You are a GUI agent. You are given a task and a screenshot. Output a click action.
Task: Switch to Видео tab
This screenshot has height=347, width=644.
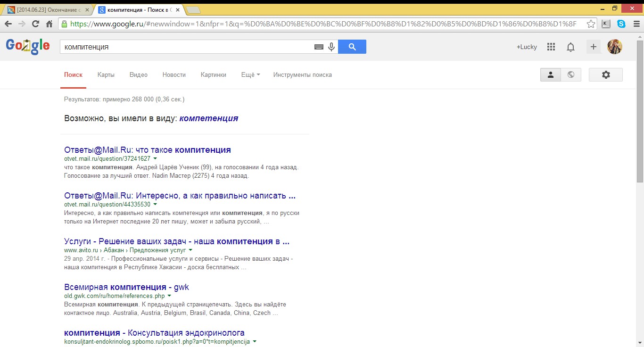[139, 74]
